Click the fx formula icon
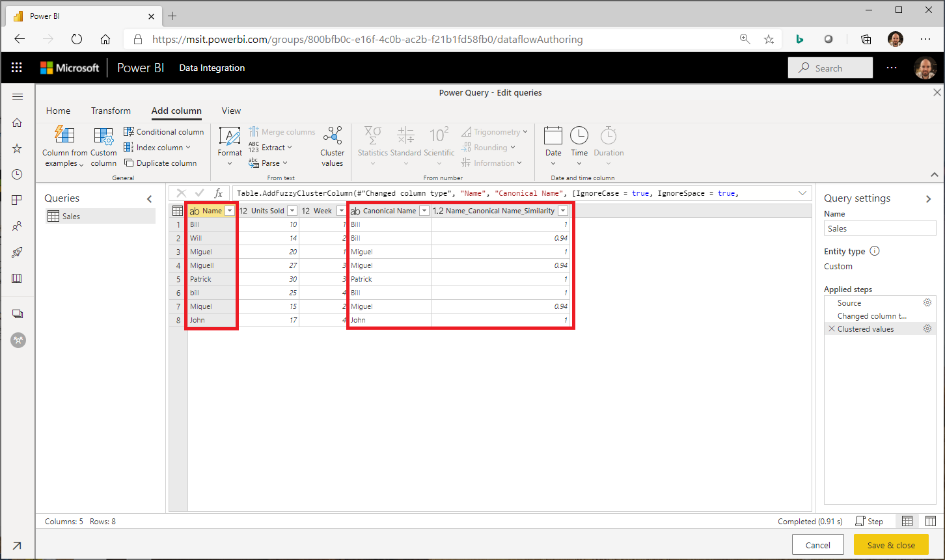The height and width of the screenshot is (560, 945). point(219,193)
